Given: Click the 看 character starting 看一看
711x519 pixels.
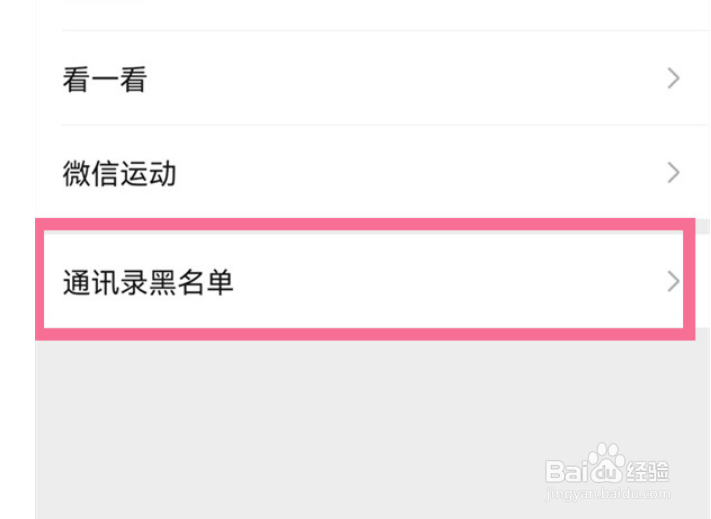Looking at the screenshot, I should (x=76, y=80).
